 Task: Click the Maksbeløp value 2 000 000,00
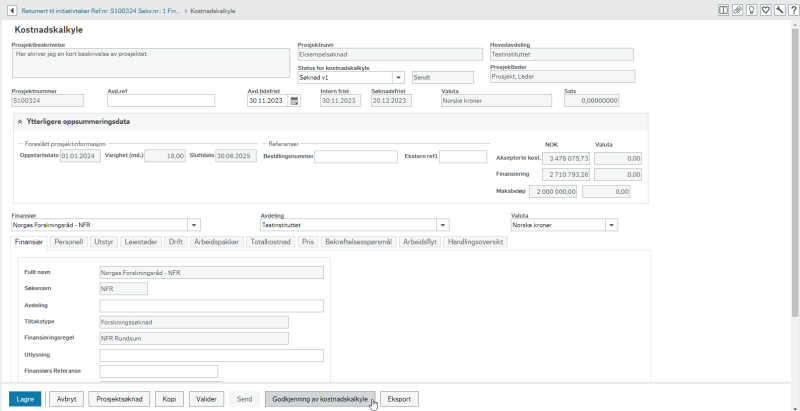pyautogui.click(x=553, y=192)
